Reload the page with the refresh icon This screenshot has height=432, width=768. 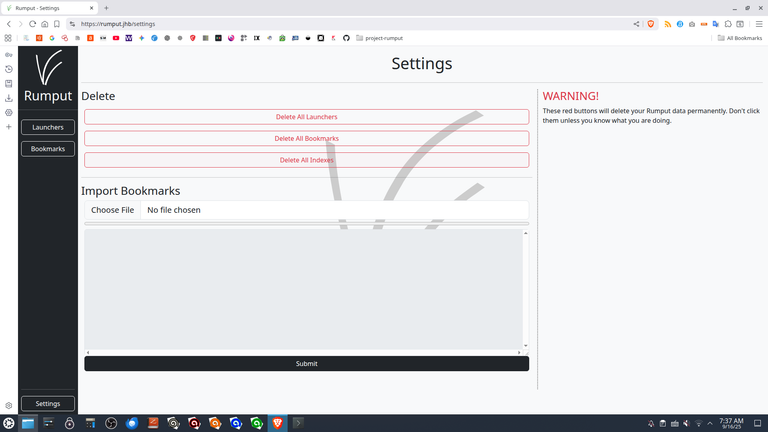pyautogui.click(x=33, y=23)
